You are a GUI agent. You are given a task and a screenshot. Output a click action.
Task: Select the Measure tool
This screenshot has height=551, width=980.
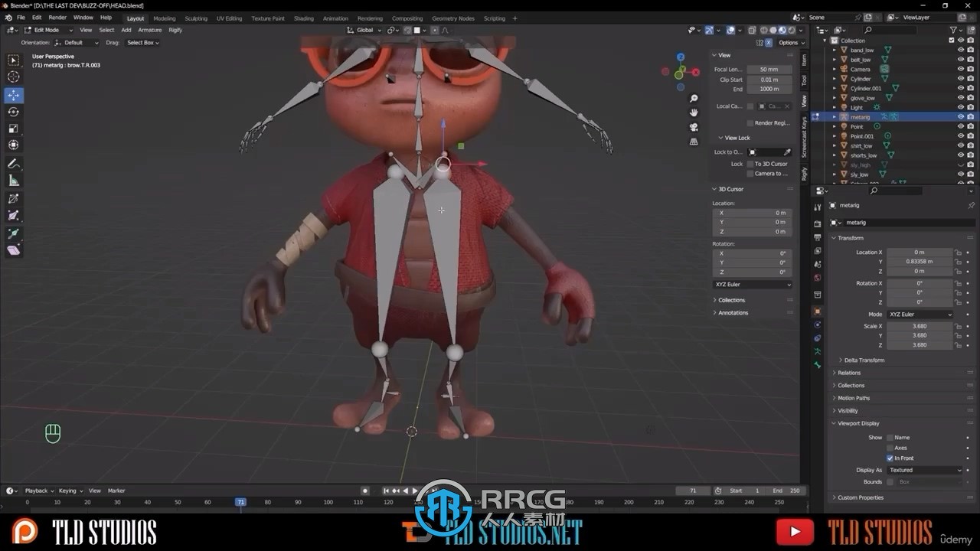[x=14, y=181]
